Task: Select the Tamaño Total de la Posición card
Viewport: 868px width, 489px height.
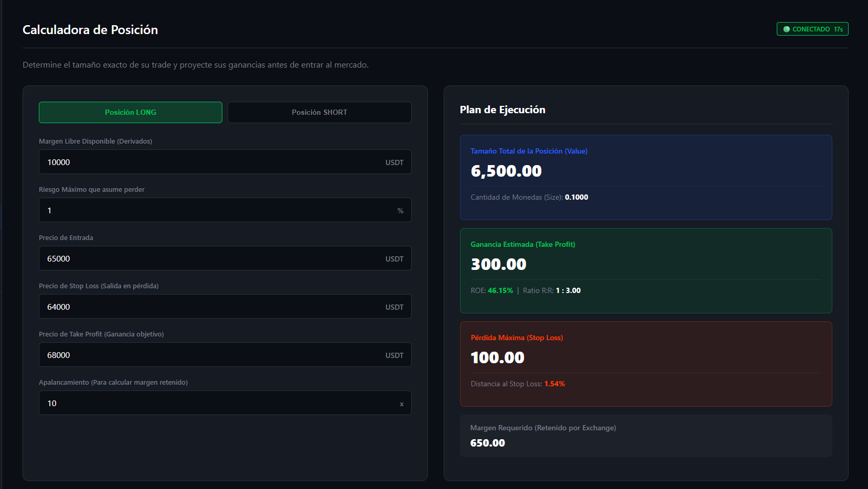Action: tap(646, 177)
